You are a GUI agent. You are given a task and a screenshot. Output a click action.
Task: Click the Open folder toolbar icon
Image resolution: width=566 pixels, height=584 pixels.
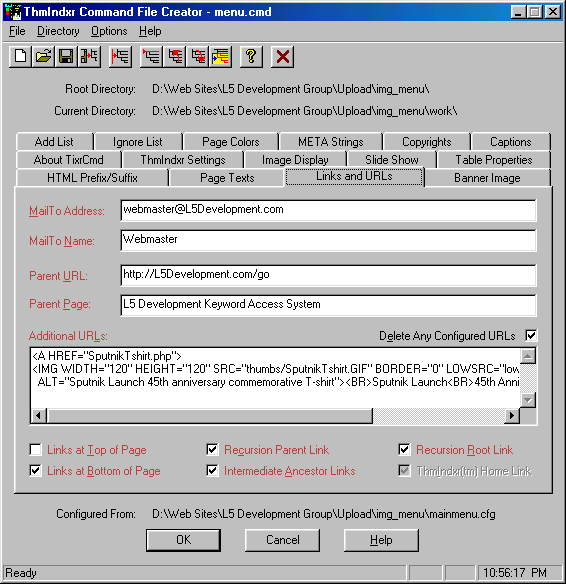(x=43, y=57)
